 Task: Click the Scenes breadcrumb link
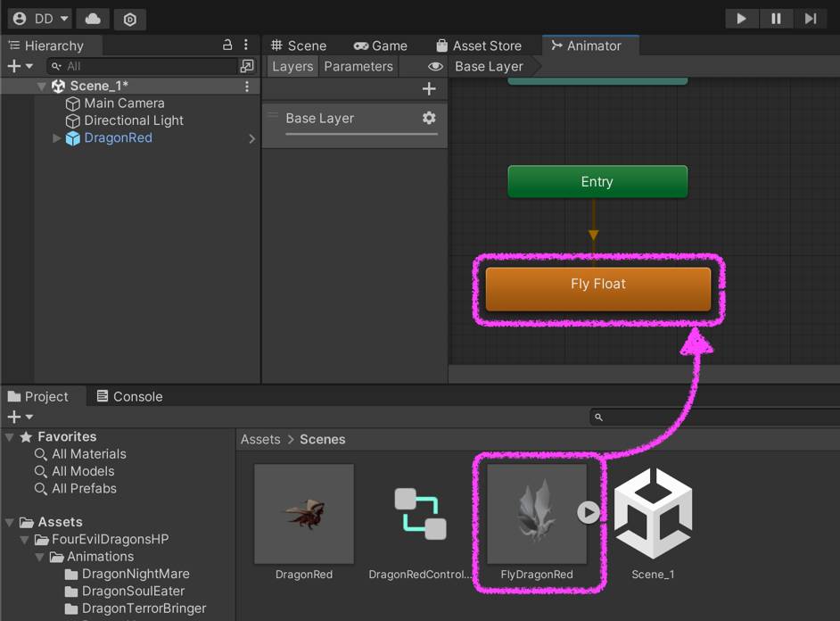coord(322,439)
